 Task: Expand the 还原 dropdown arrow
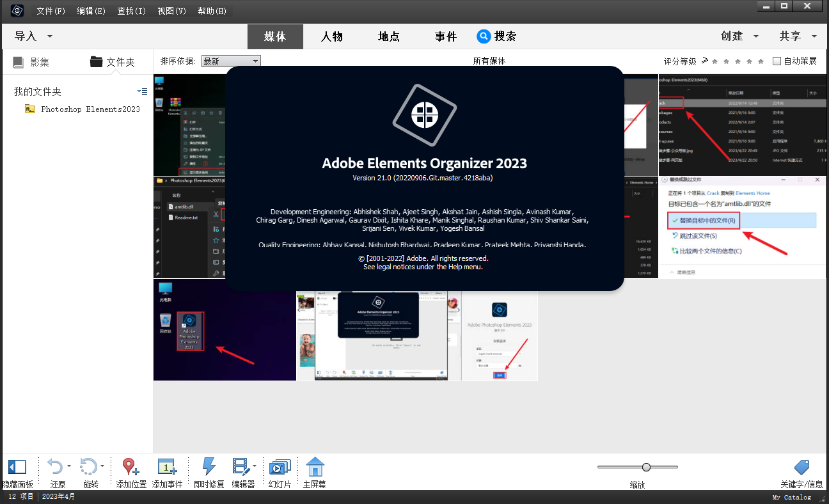pos(69,466)
